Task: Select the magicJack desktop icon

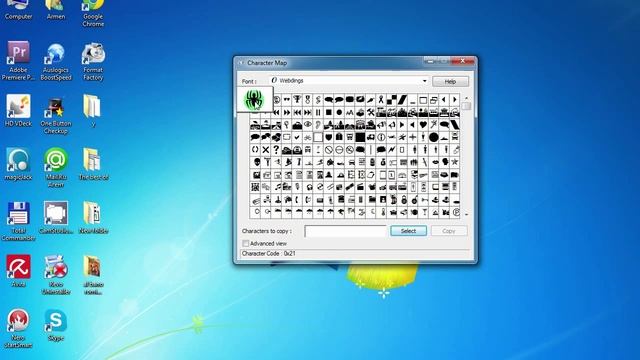Action: [x=18, y=164]
